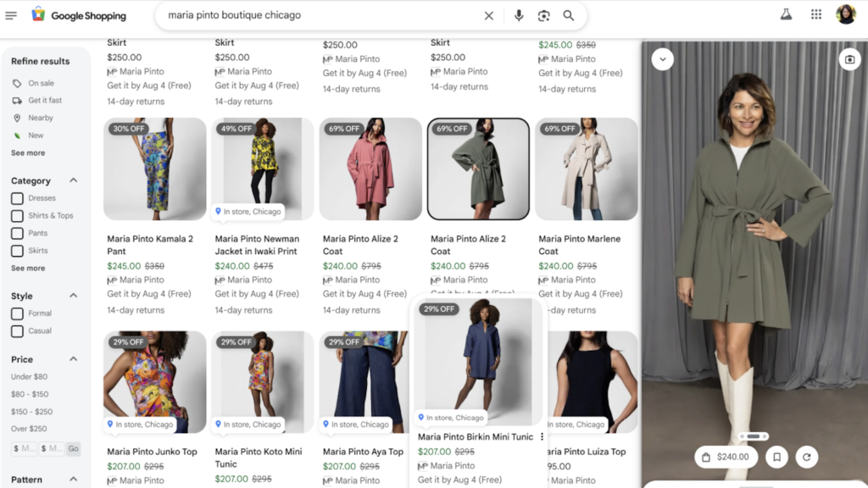Viewport: 868px width, 488px height.
Task: Expand the Pattern filter section
Action: tap(73, 480)
